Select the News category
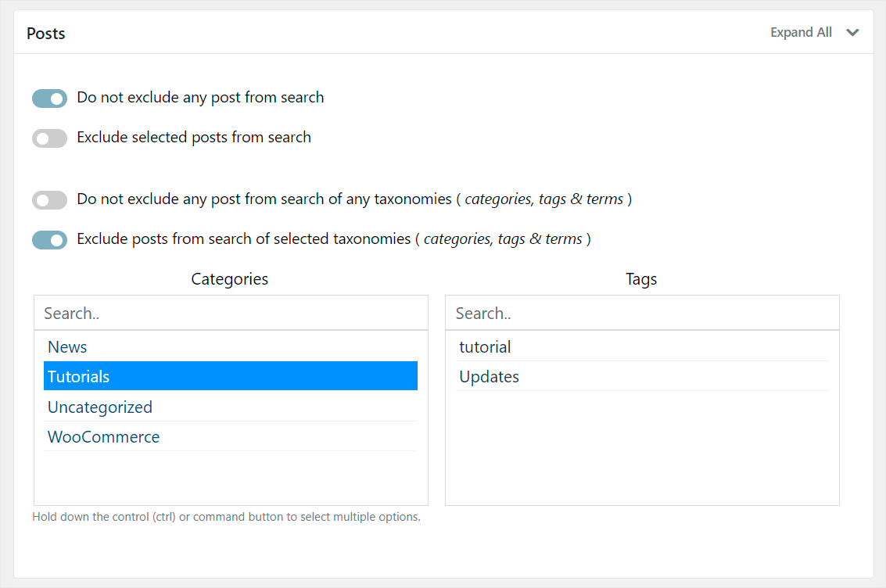Screen dimensions: 886x588 coord(67,346)
